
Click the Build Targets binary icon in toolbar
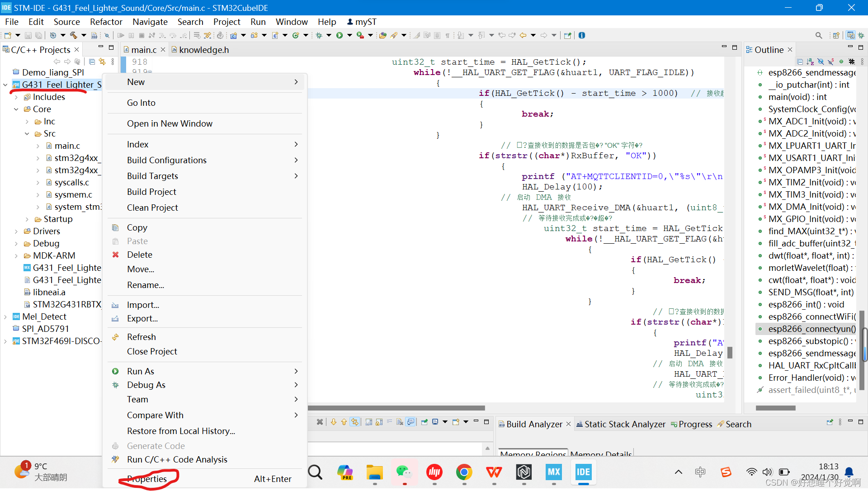pyautogui.click(x=94, y=35)
